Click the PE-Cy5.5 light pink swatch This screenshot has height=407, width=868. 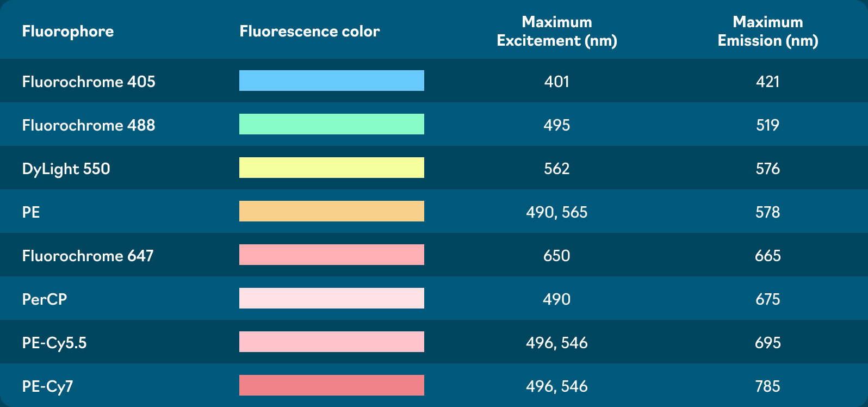coord(331,342)
